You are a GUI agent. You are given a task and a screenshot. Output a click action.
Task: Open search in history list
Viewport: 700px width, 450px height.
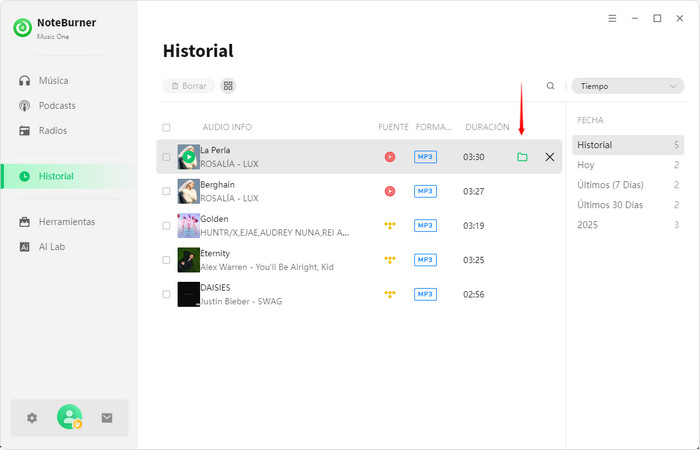550,86
